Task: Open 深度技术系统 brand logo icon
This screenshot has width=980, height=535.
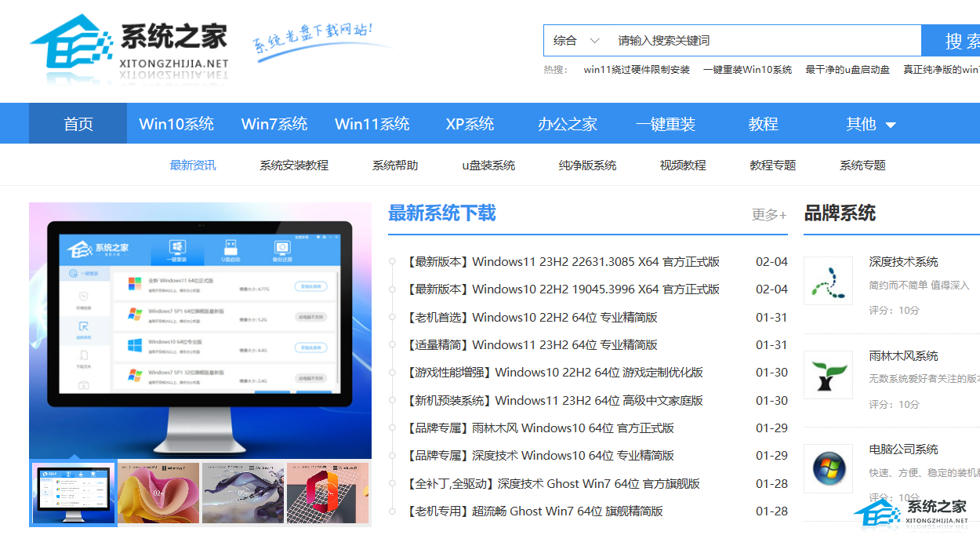Action: coord(828,281)
